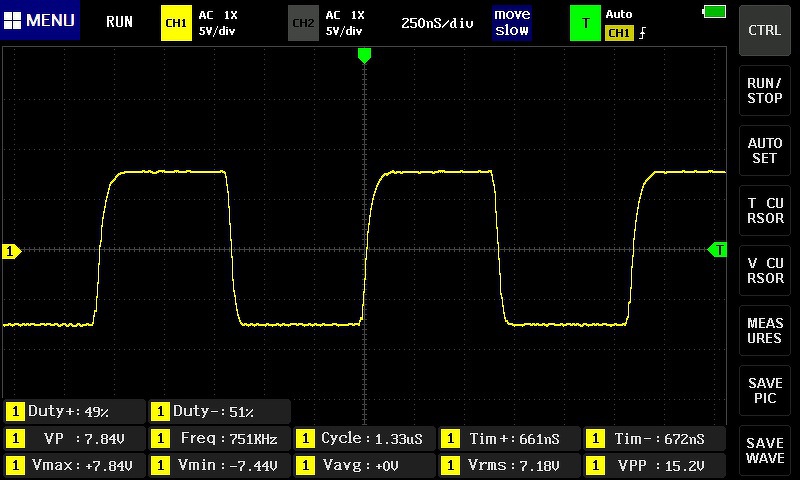
Task: Click the VP: 7.84V measurement
Action: (74, 439)
